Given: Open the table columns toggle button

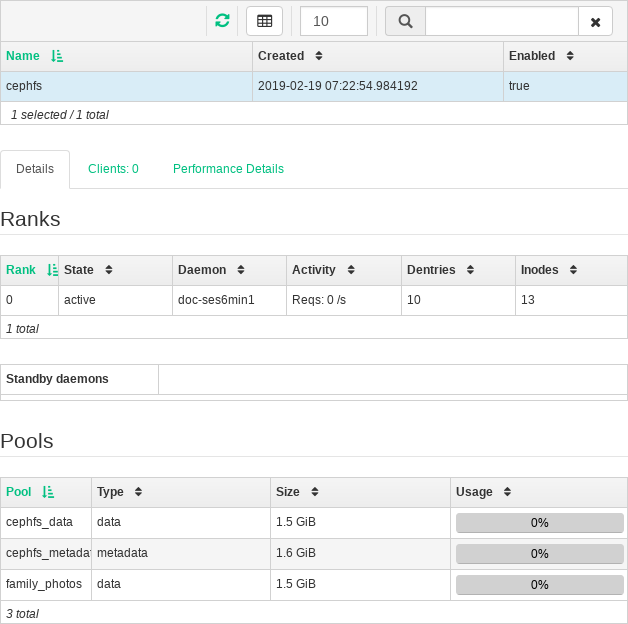Looking at the screenshot, I should [x=264, y=21].
